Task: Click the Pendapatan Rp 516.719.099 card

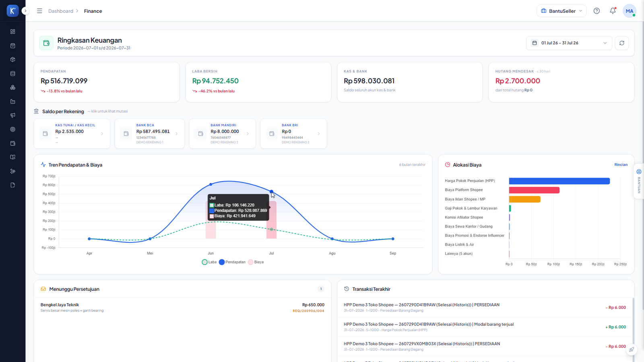Action: click(106, 82)
